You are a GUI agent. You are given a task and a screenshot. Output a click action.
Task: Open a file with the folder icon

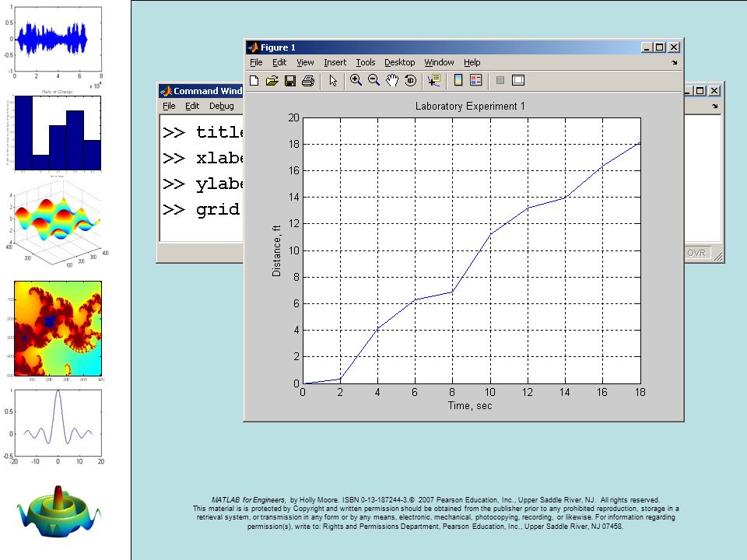(272, 80)
